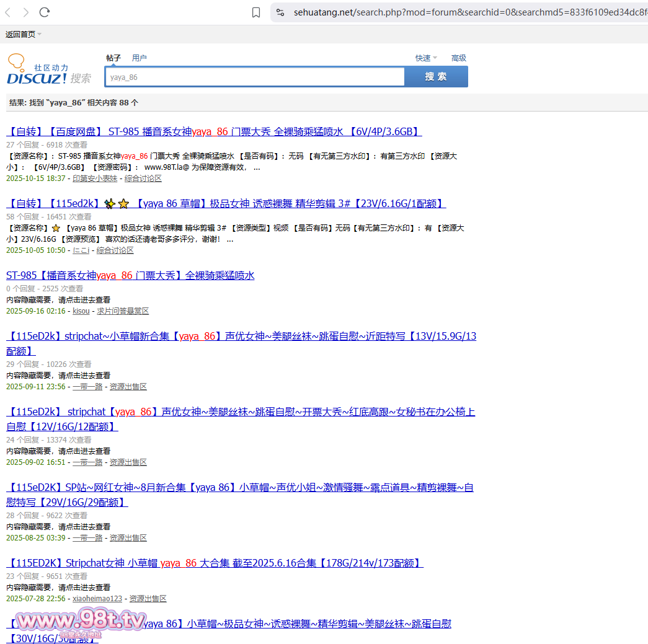This screenshot has height=644, width=648.
Task: Open site information icon in address bar
Action: [x=280, y=12]
